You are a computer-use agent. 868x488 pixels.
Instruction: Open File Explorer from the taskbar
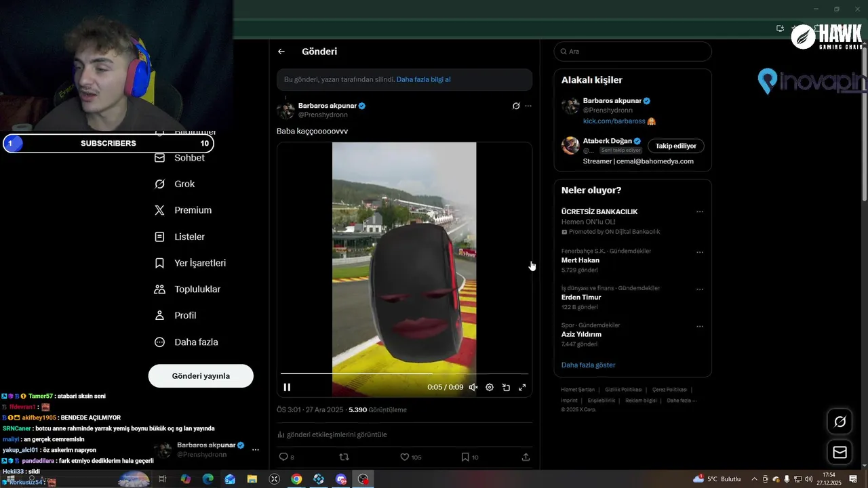[x=252, y=479]
